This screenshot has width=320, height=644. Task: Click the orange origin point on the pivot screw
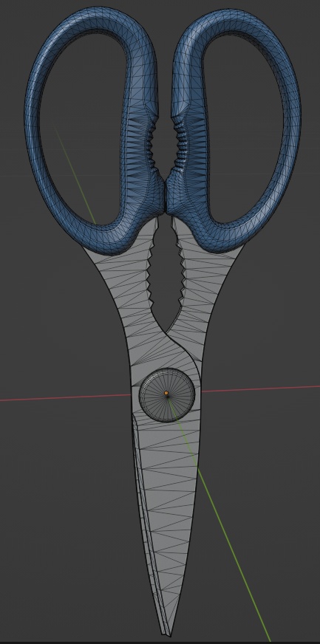[166, 393]
